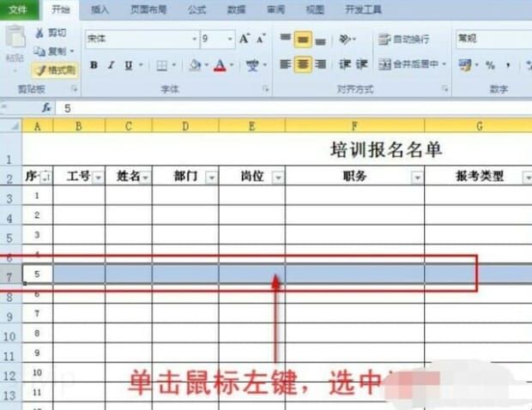The image size is (532, 410).
Task: Click the phonetic guide 变 icon
Action: click(x=252, y=65)
